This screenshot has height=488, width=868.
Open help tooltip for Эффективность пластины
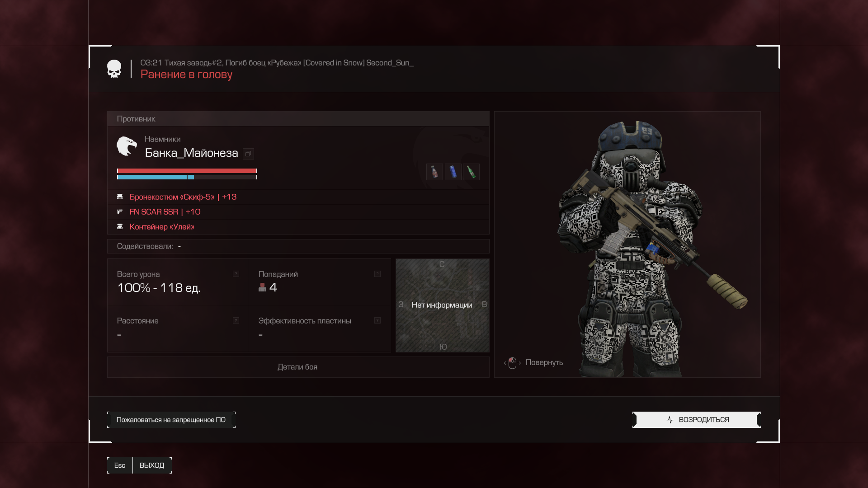tap(377, 320)
